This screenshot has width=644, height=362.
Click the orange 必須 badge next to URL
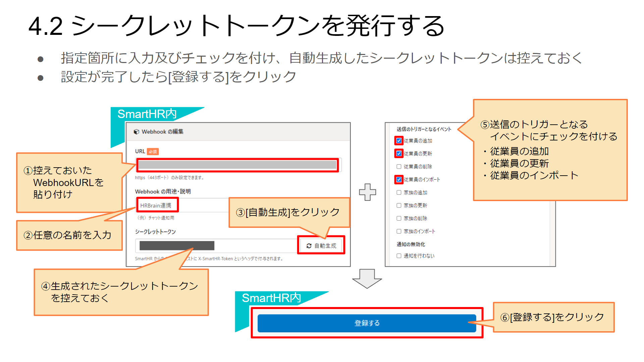point(153,152)
